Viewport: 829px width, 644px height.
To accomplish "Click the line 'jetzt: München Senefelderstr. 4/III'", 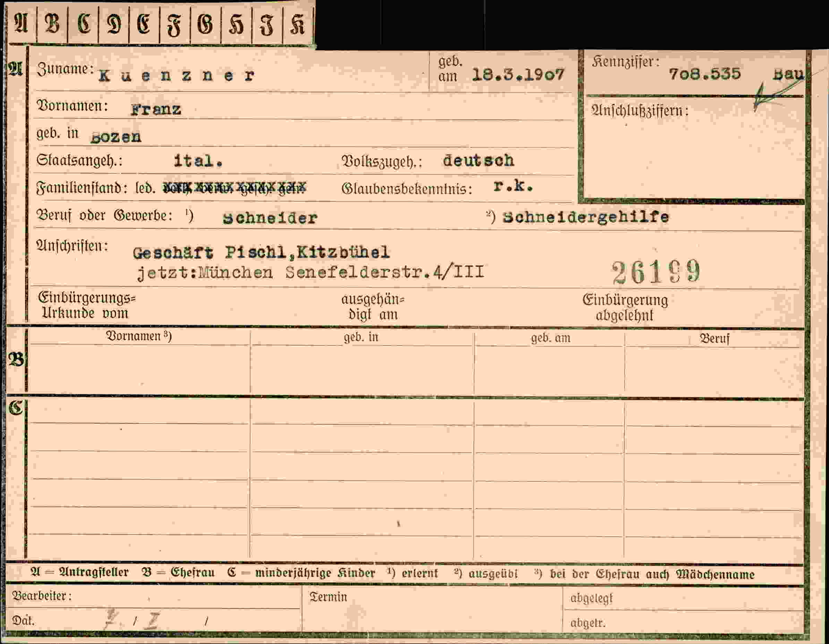I will point(310,273).
